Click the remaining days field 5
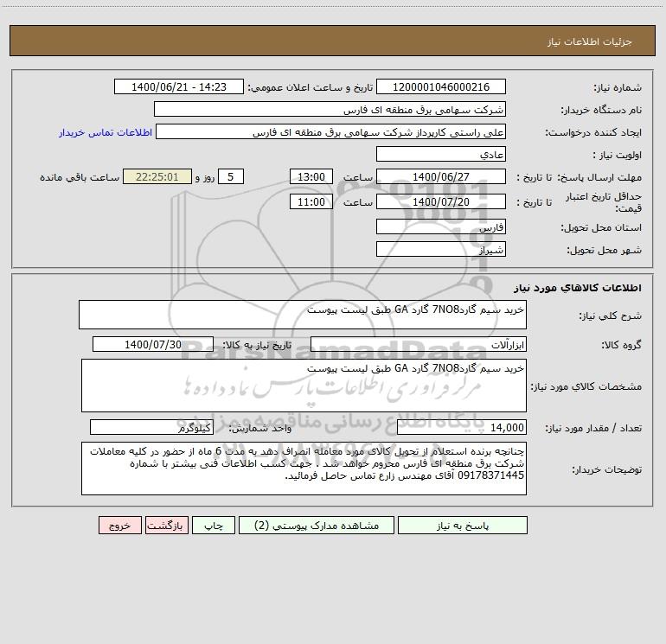This screenshot has width=666, height=644. [x=231, y=176]
